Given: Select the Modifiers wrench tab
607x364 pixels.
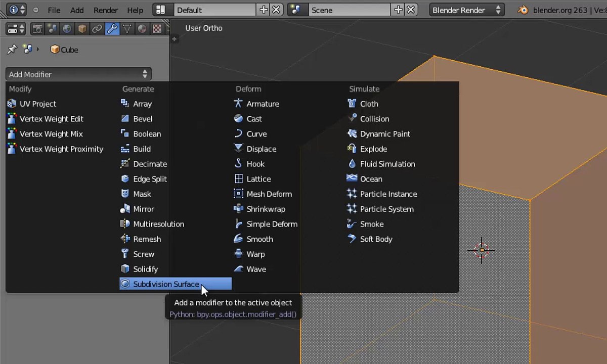Looking at the screenshot, I should [112, 29].
